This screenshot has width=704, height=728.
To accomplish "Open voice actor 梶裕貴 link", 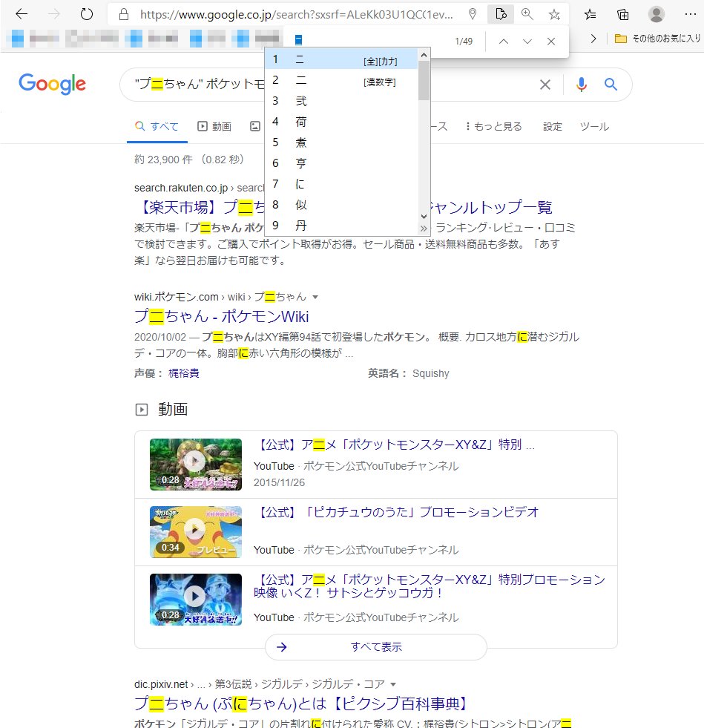I will (x=184, y=373).
